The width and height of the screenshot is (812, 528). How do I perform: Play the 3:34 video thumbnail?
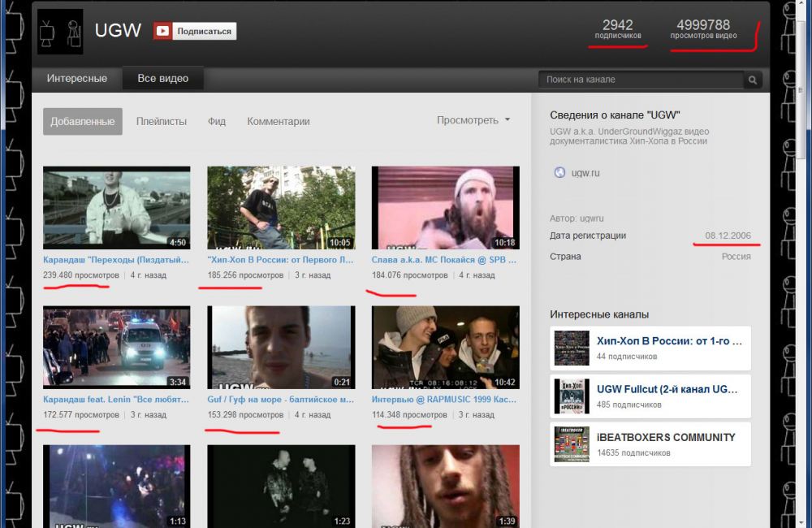(x=116, y=347)
